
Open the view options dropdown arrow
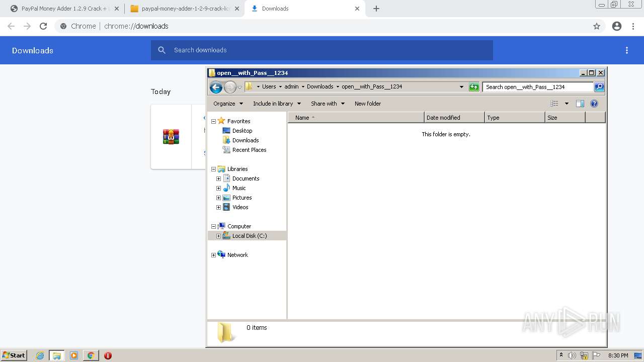click(x=567, y=104)
